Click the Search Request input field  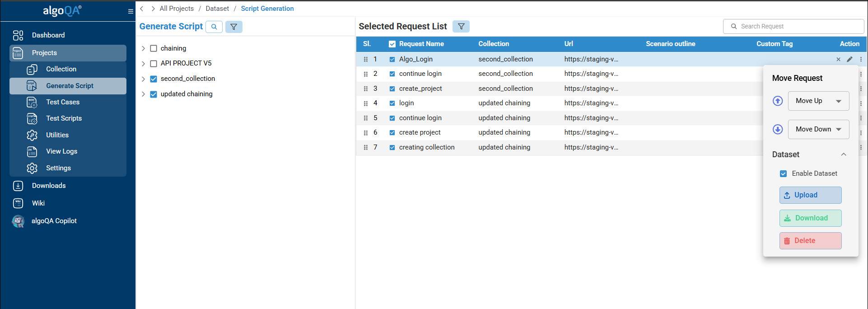point(793,26)
